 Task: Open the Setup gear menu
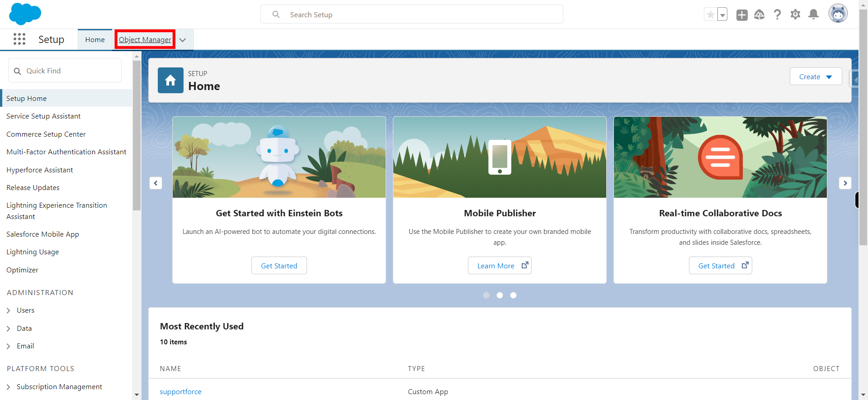point(795,14)
